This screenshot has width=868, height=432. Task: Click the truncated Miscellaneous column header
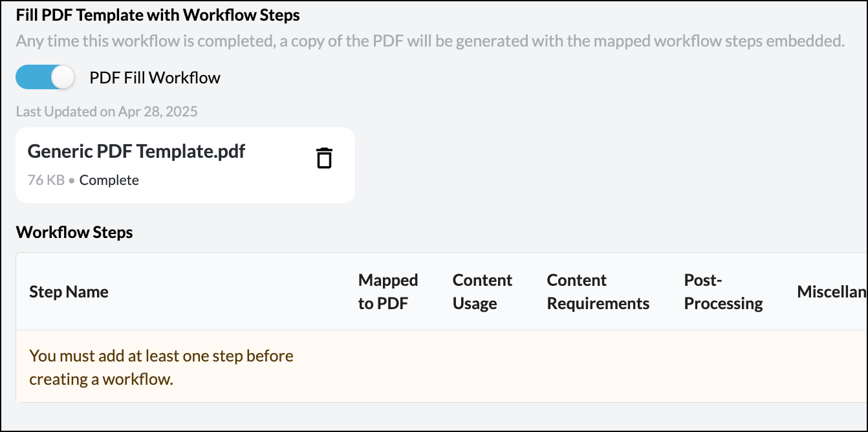(x=832, y=292)
